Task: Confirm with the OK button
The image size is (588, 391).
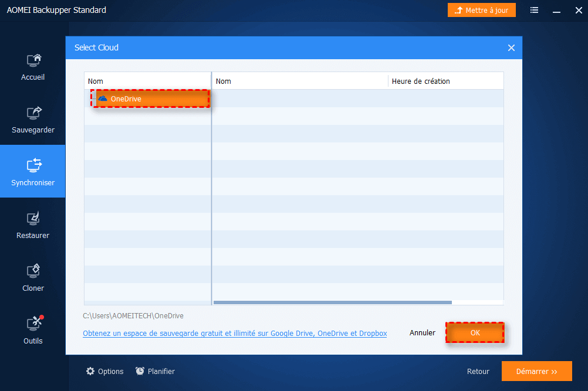Action: click(475, 332)
